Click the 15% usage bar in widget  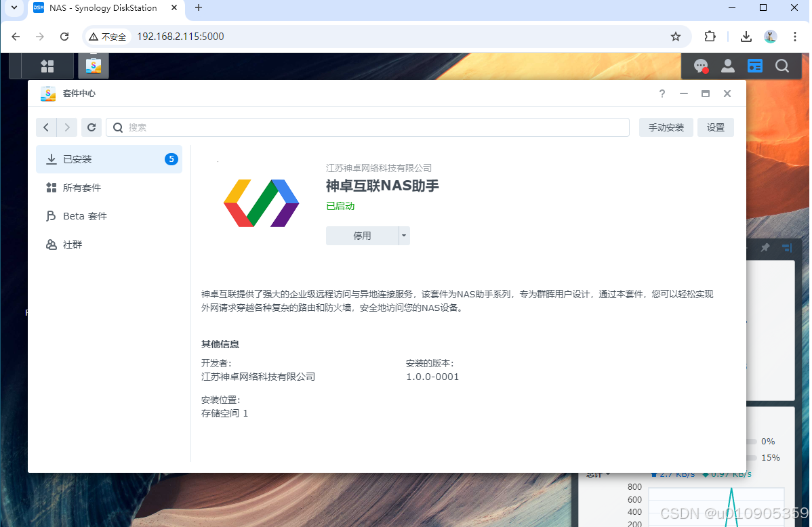[752, 458]
